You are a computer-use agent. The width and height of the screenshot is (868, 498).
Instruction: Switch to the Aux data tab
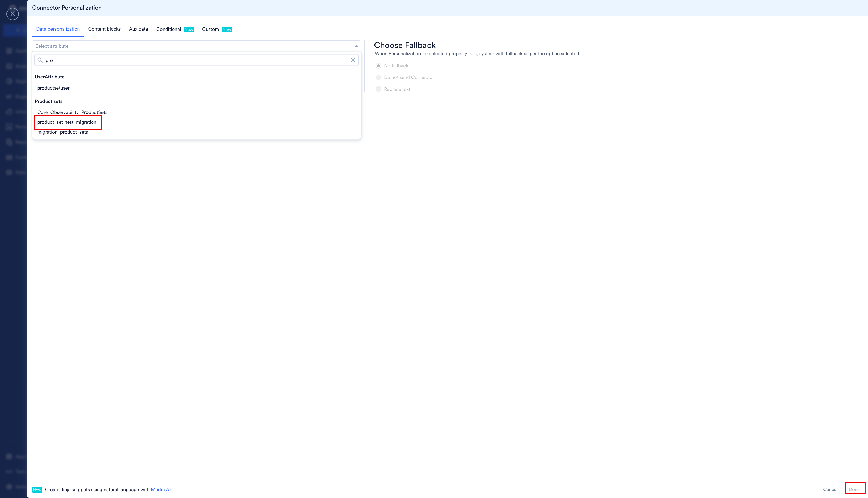point(138,29)
